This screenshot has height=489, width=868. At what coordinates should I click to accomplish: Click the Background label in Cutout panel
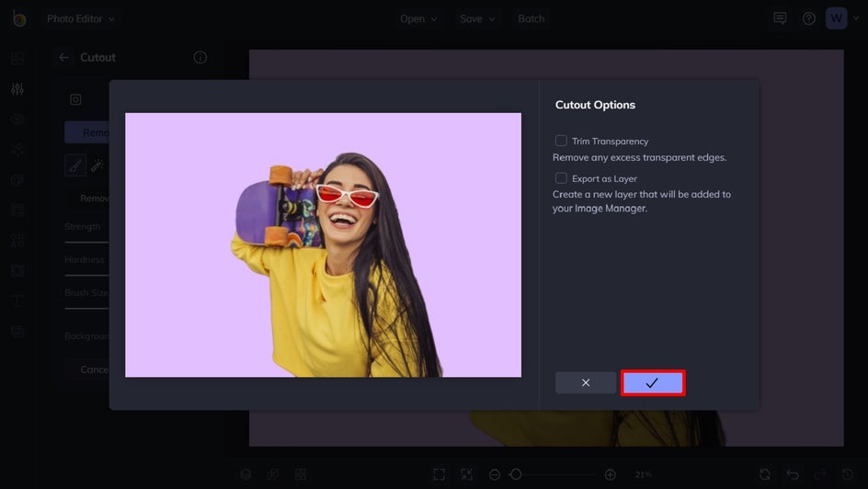87,336
